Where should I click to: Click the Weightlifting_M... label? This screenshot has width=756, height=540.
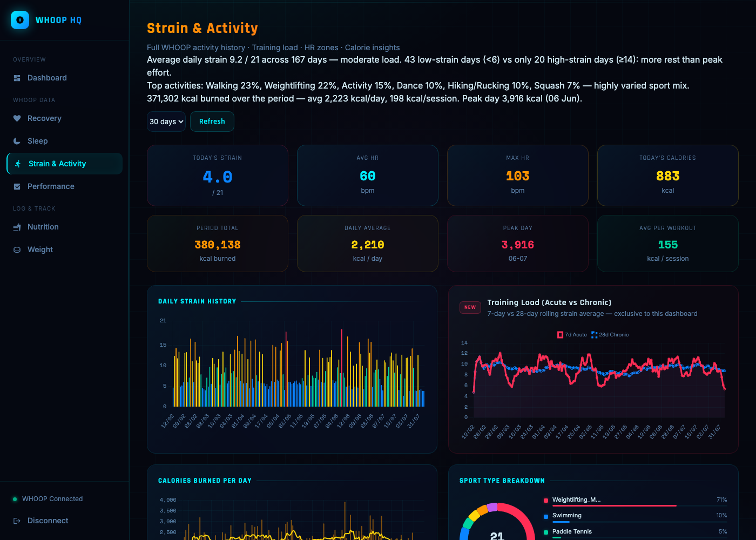pyautogui.click(x=576, y=500)
